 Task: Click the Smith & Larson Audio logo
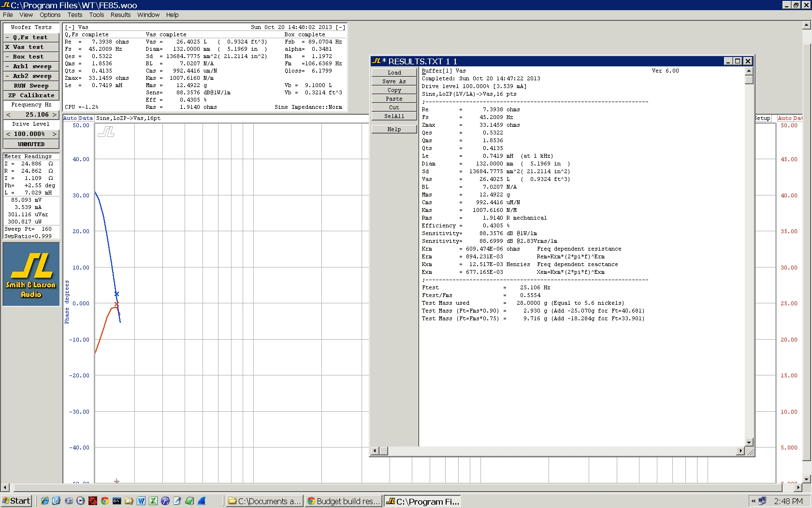pyautogui.click(x=31, y=274)
